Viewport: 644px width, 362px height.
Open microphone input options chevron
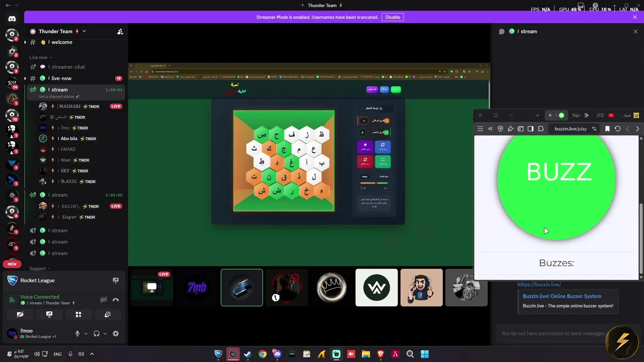86,333
